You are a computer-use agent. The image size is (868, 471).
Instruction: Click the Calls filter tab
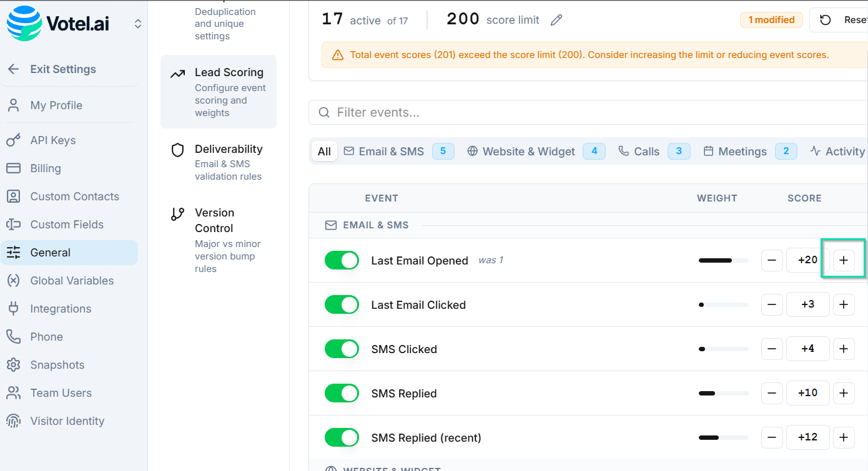click(646, 152)
